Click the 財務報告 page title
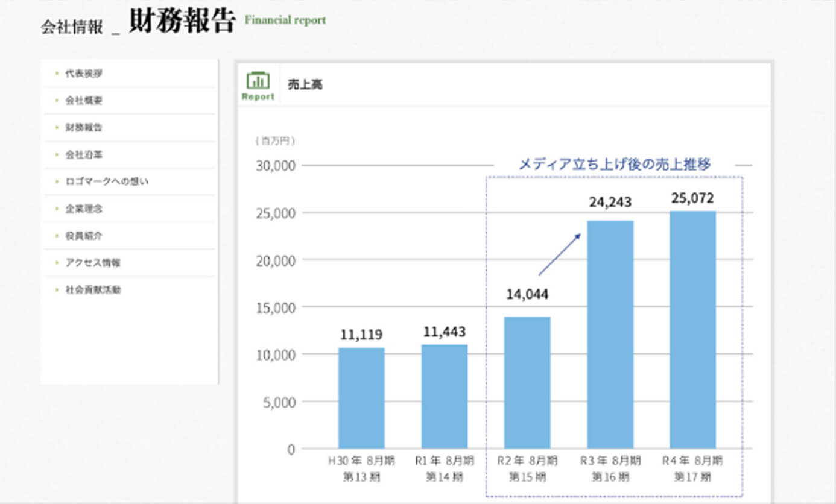 182,22
